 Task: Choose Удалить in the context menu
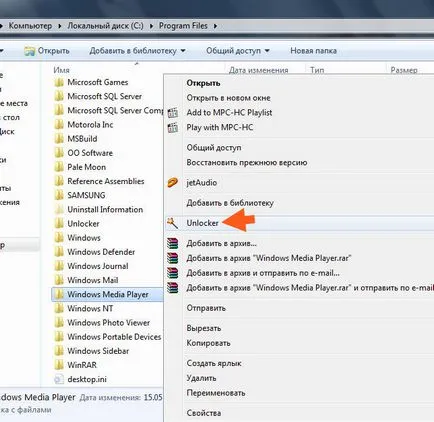click(x=201, y=378)
